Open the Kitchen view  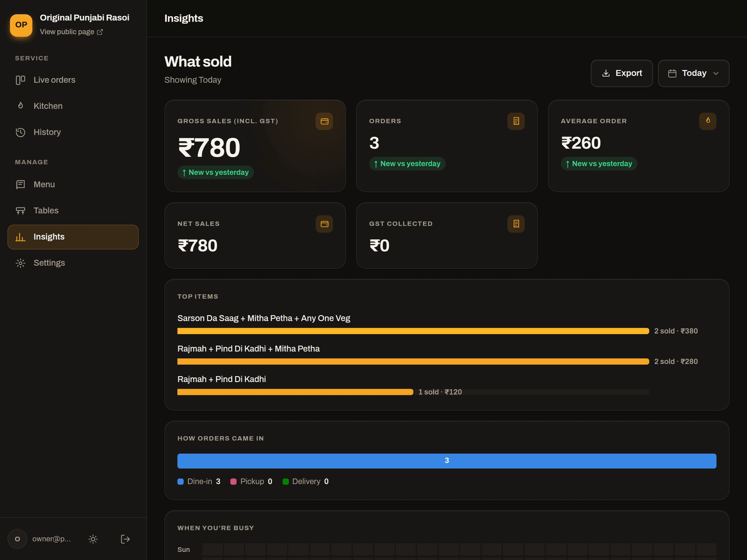point(73,106)
